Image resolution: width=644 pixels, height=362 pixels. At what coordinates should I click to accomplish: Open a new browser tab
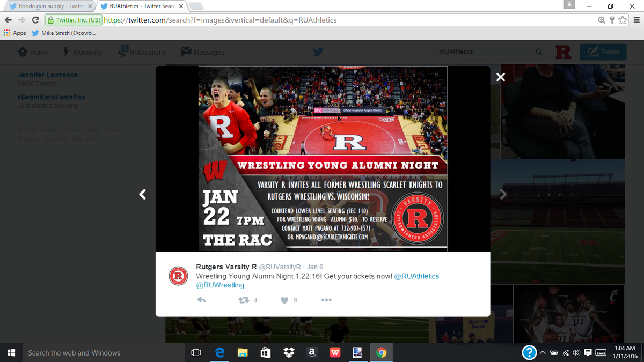(x=196, y=6)
